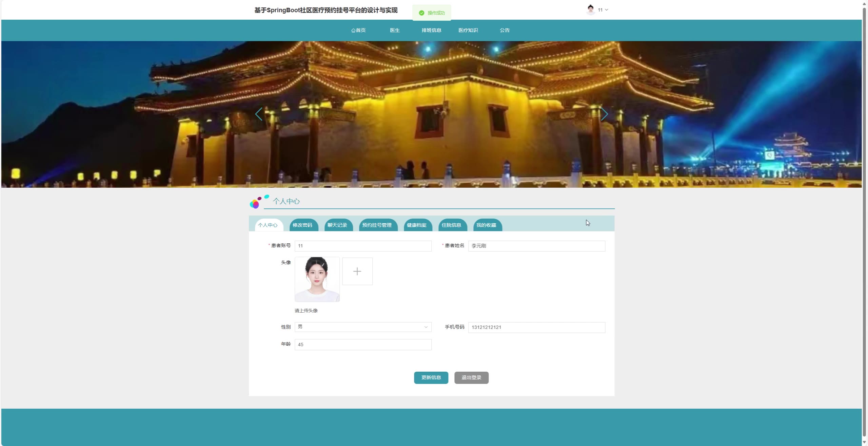Click the colorful dots logo beside 个人中心
The width and height of the screenshot is (868, 446).
pyautogui.click(x=256, y=203)
